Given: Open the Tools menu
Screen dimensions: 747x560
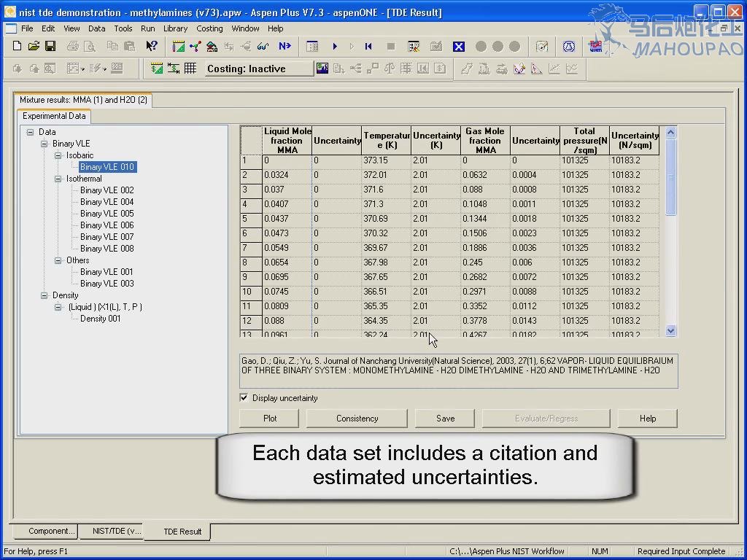Looking at the screenshot, I should click(123, 28).
